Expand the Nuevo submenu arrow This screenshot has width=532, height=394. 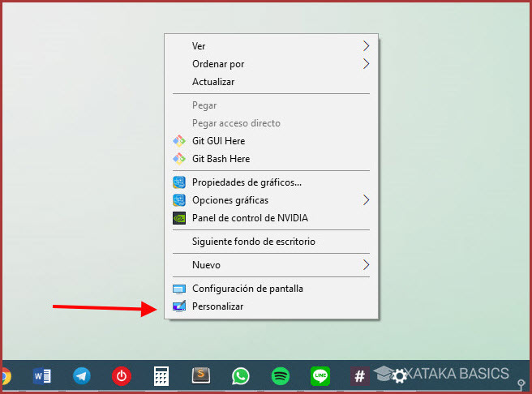pyautogui.click(x=366, y=265)
